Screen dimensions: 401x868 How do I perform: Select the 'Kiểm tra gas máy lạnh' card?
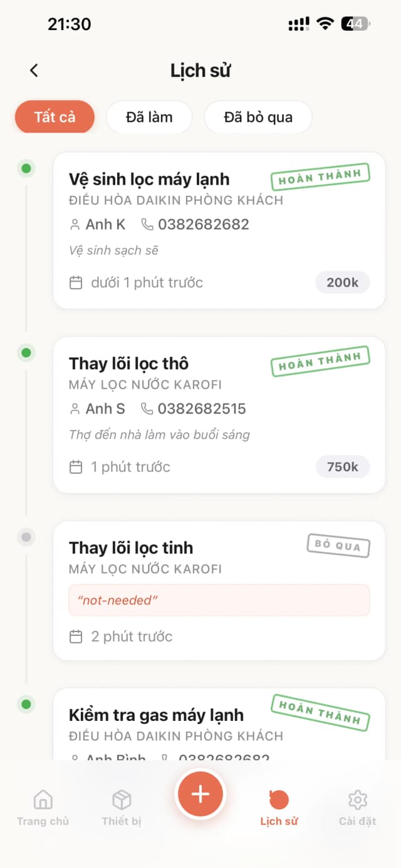click(x=218, y=720)
